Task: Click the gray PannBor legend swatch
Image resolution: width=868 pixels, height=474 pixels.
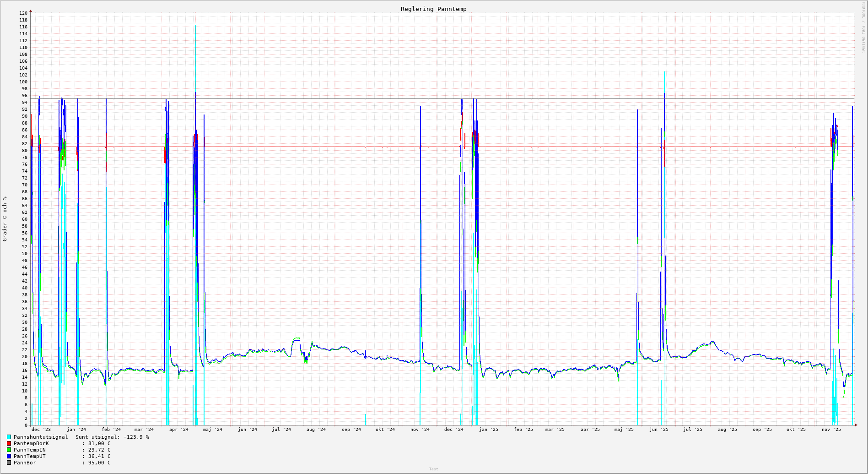Action: pos(9,463)
